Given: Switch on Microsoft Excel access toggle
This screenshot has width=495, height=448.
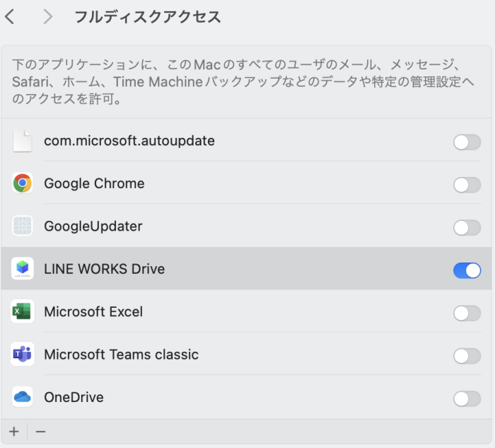Looking at the screenshot, I should (x=467, y=314).
